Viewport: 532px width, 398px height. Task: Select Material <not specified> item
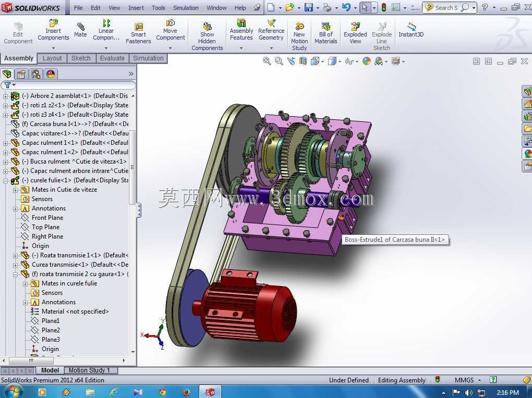point(75,311)
